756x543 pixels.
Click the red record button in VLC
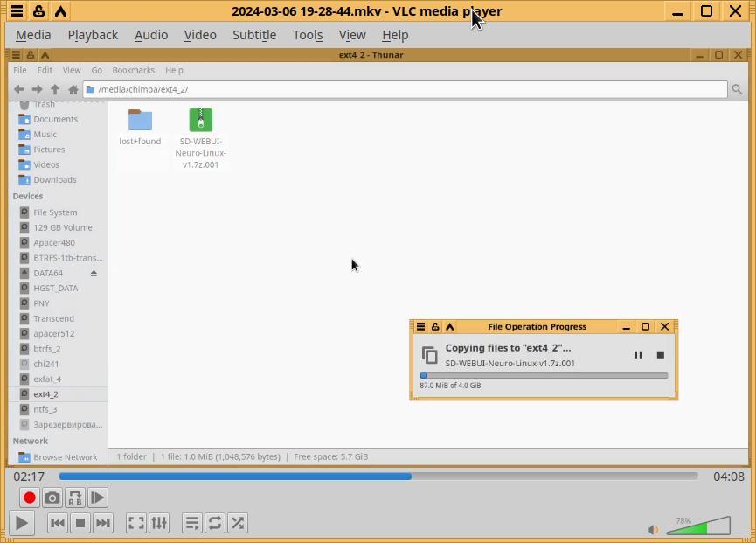[x=29, y=498]
